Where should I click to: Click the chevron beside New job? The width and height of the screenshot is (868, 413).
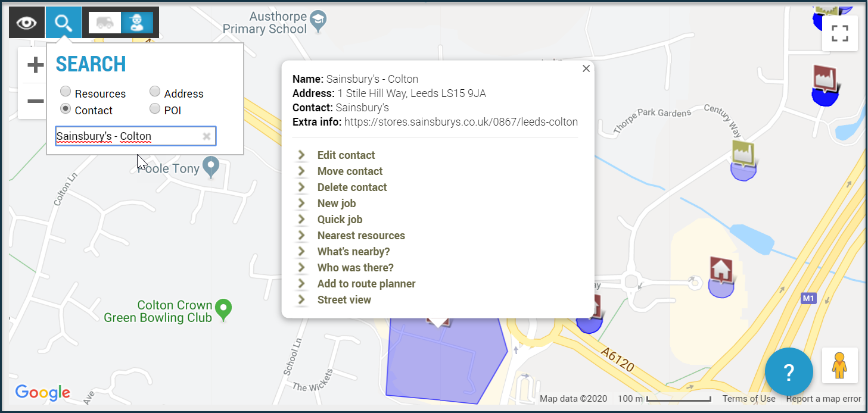point(302,204)
